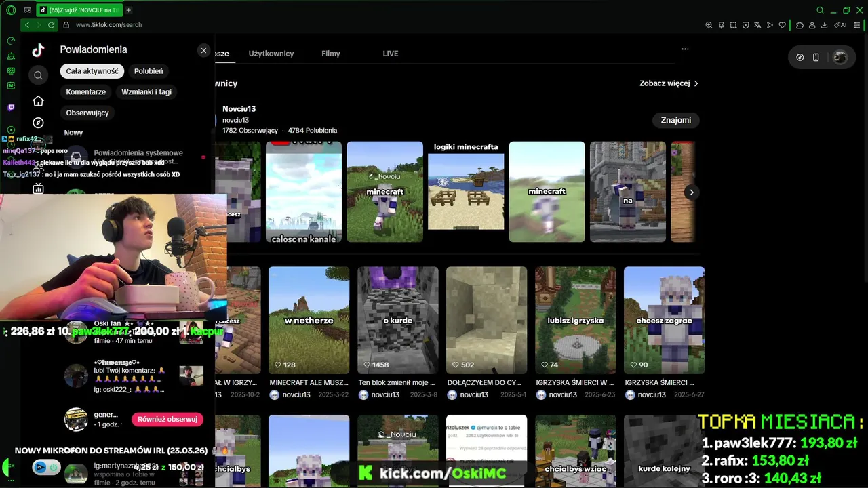Switch to the Użytkownicy tab
The image size is (868, 488).
click(271, 54)
